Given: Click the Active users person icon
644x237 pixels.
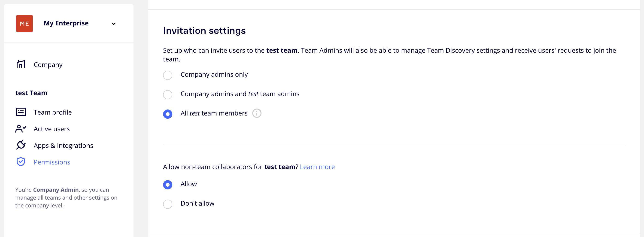Looking at the screenshot, I should pos(21,129).
